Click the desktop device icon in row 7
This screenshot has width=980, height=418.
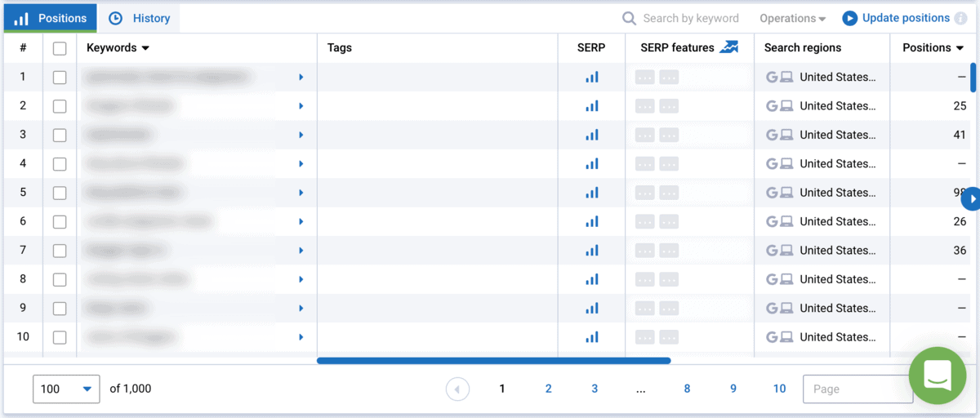786,251
